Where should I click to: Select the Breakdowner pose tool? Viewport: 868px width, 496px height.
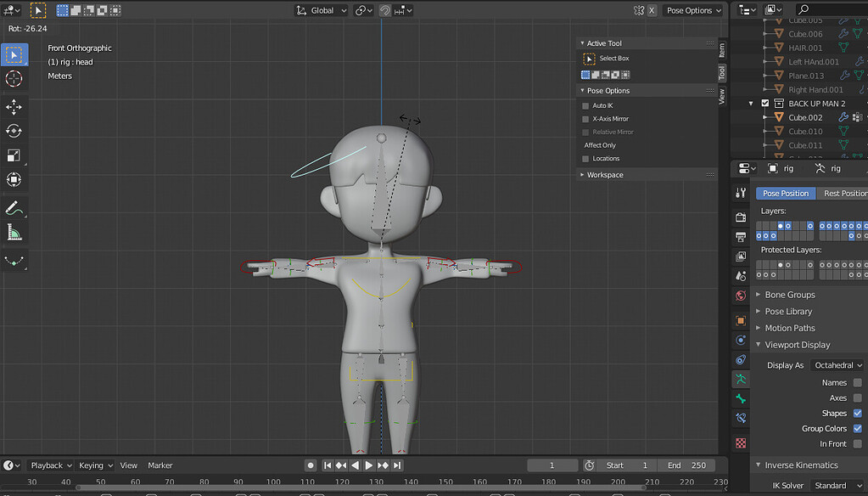14,261
